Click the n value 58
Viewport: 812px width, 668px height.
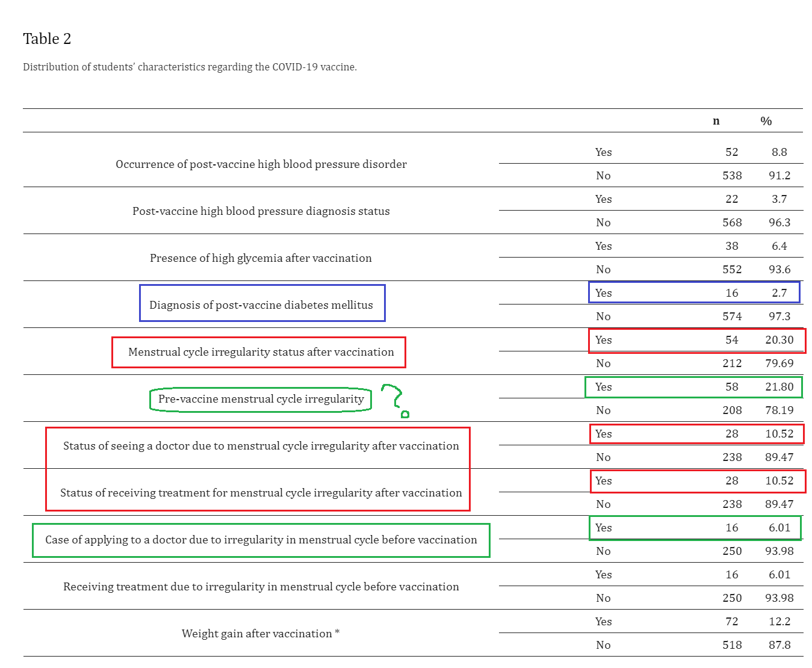tap(732, 387)
